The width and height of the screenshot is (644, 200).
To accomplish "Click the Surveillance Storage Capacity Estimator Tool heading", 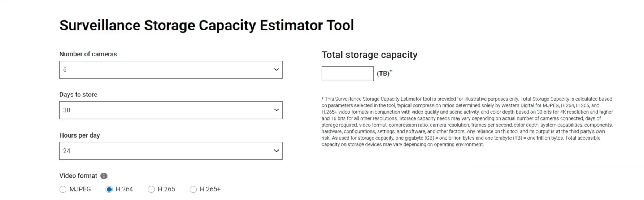I will pyautogui.click(x=206, y=25).
